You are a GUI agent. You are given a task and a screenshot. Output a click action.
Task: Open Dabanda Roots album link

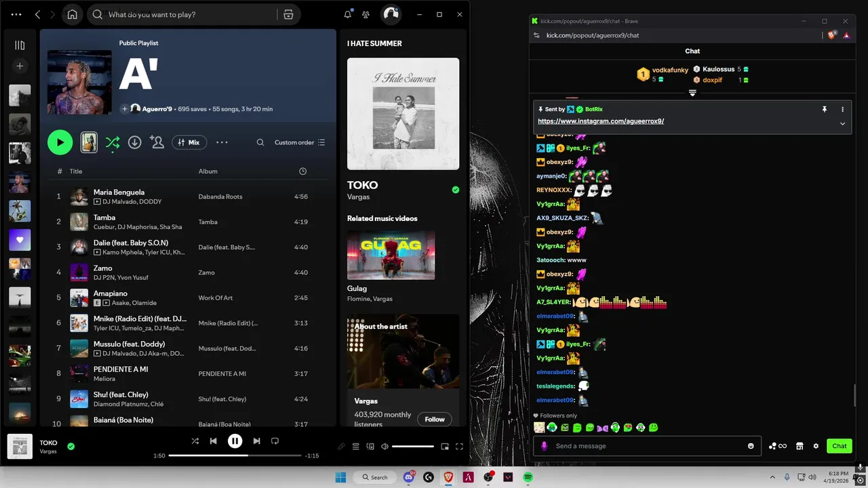220,197
